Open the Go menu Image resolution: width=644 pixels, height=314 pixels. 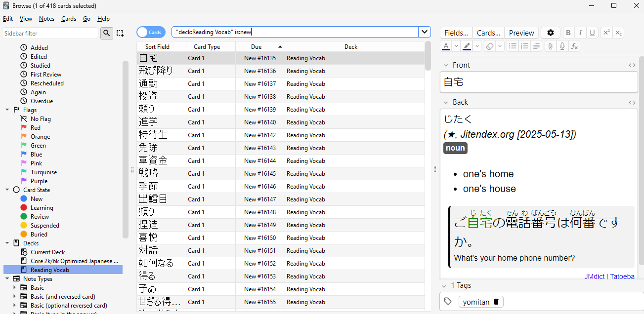click(x=86, y=19)
